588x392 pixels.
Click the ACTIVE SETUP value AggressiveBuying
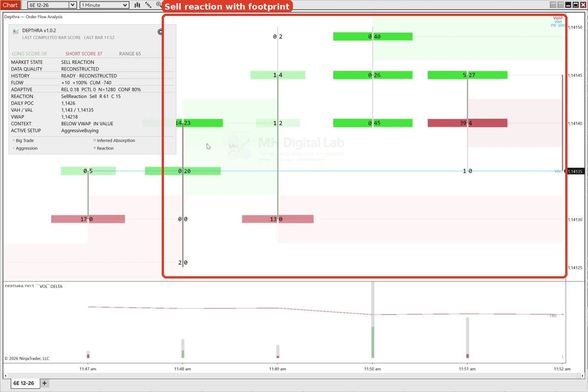pyautogui.click(x=80, y=131)
